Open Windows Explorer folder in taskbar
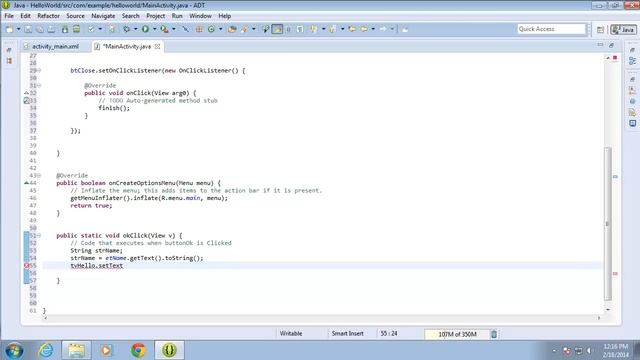The height and width of the screenshot is (360, 640). pyautogui.click(x=76, y=350)
